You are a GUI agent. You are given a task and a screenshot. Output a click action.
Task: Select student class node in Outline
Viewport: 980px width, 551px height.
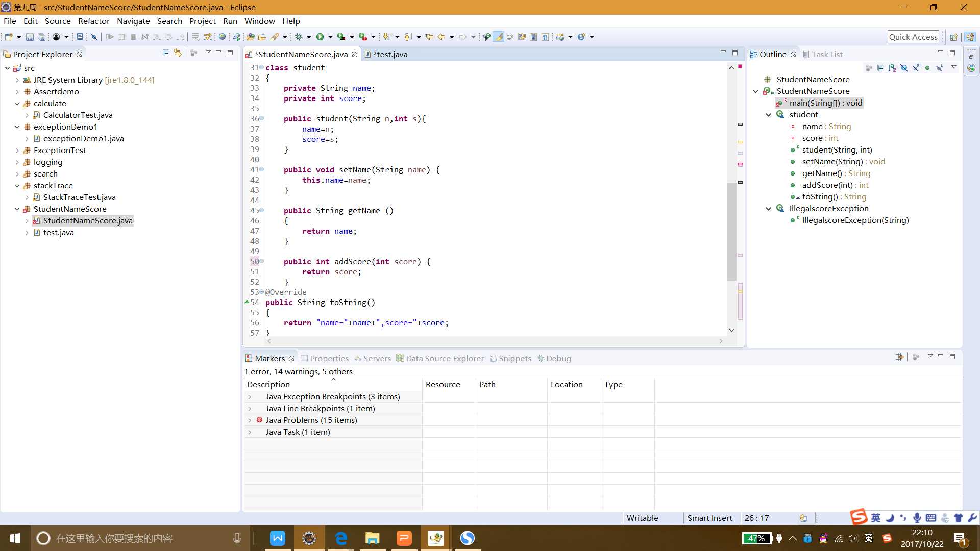804,114
